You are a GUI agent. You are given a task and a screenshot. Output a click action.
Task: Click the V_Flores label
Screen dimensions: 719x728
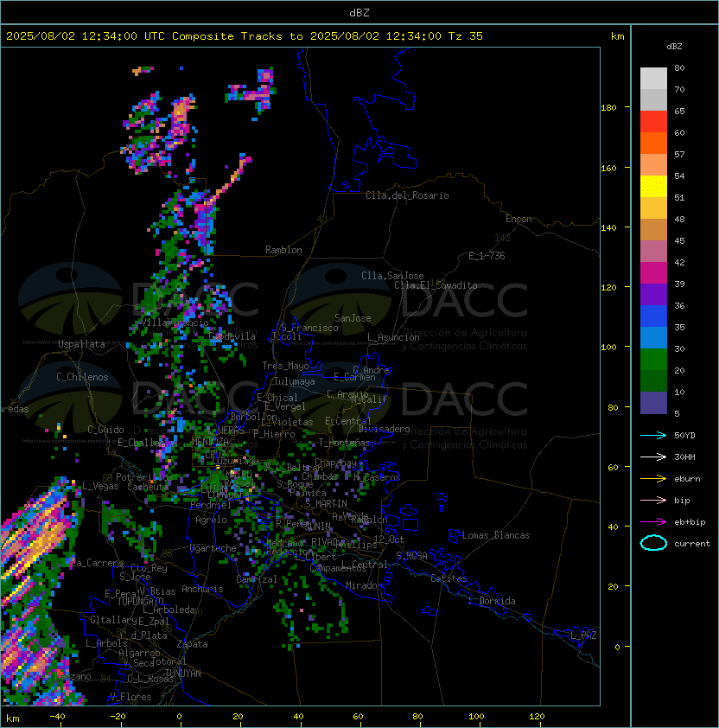(130, 697)
